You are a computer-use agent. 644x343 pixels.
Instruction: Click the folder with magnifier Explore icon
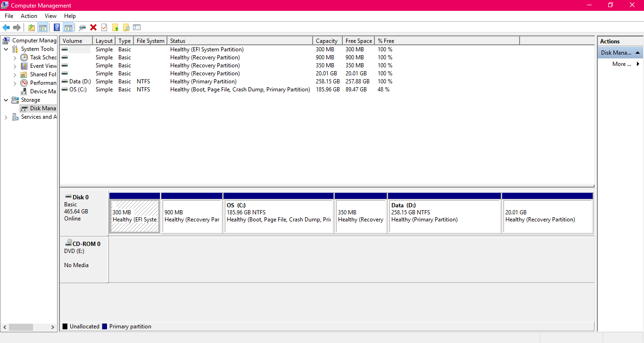pos(126,27)
